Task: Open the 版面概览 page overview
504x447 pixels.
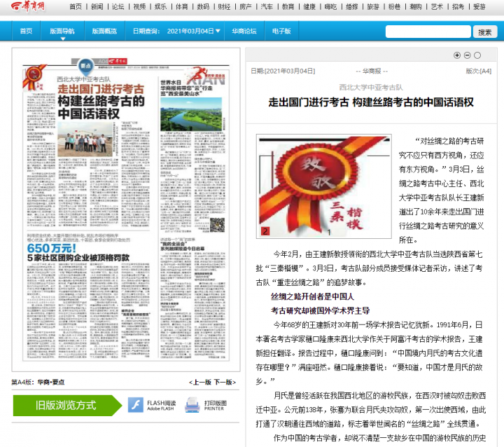Action: 104,32
